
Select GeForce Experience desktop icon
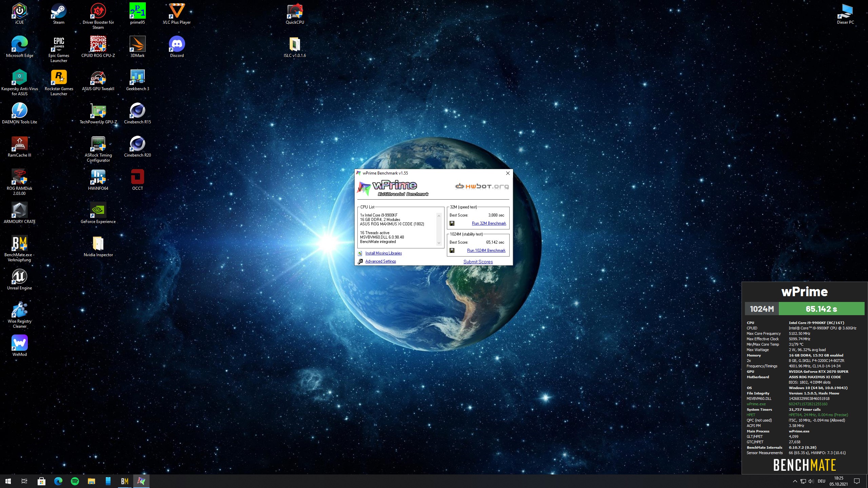click(x=98, y=213)
